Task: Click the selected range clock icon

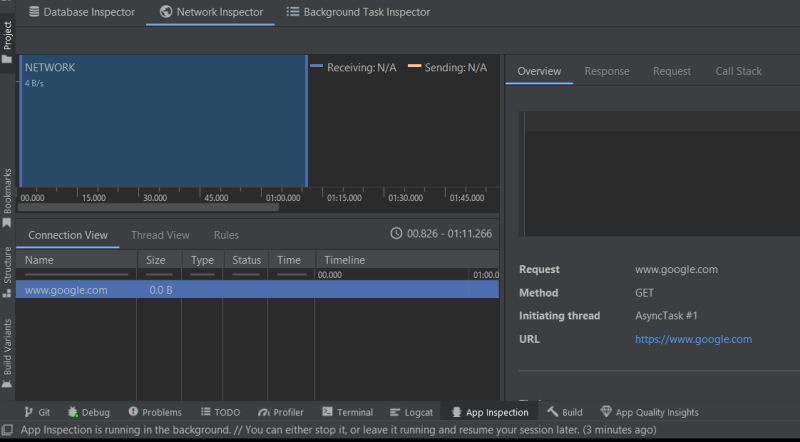Action: click(396, 233)
